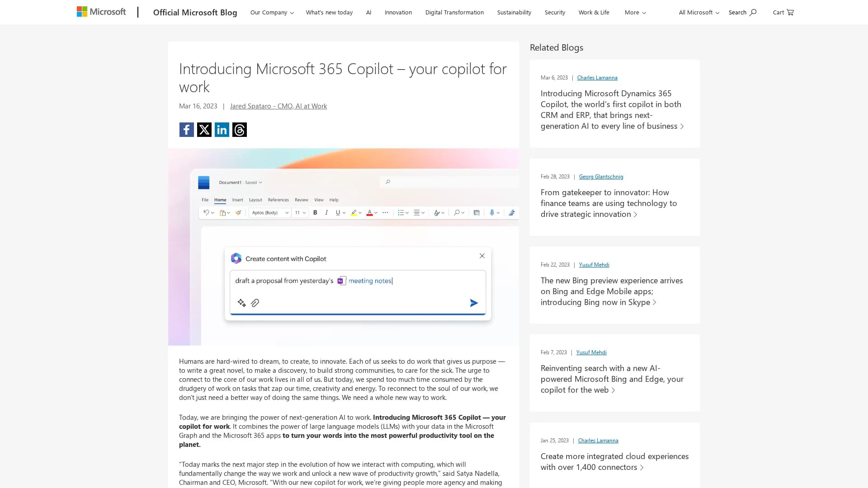The width and height of the screenshot is (868, 488).
Task: Open Yusuf Mehdi link dated Feb 22, 2023
Action: click(x=594, y=264)
